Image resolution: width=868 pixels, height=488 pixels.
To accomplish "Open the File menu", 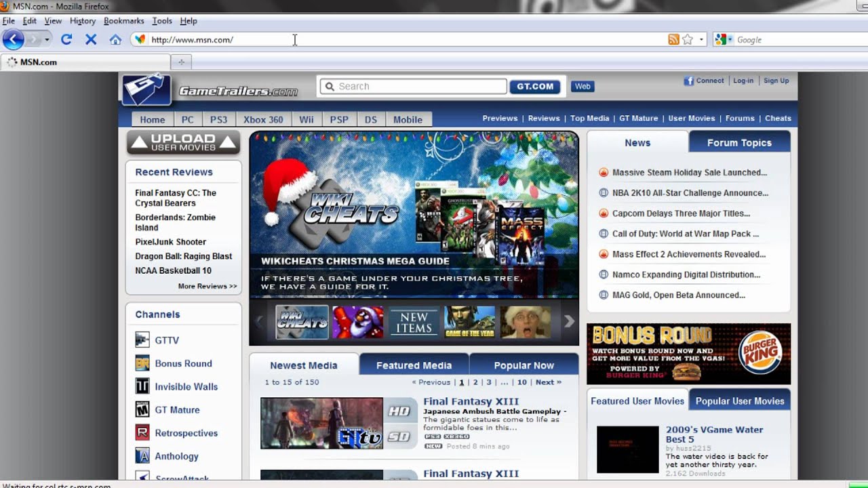I will coord(8,21).
